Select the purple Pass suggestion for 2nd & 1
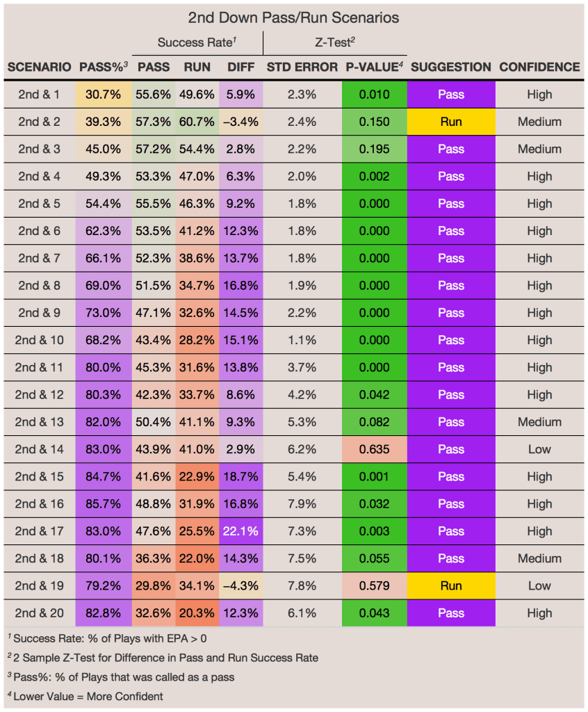Viewport: 588px width, 712px height. tap(451, 95)
